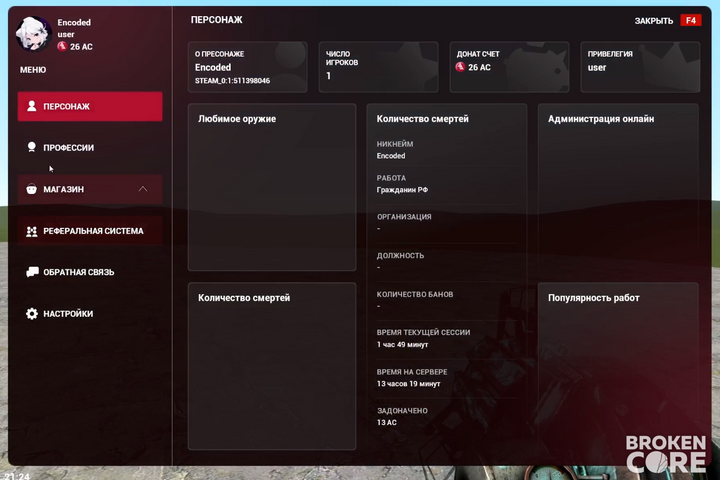Viewport: 720px width, 480px height.
Task: Open the Магазин menu section
Action: (x=90, y=189)
